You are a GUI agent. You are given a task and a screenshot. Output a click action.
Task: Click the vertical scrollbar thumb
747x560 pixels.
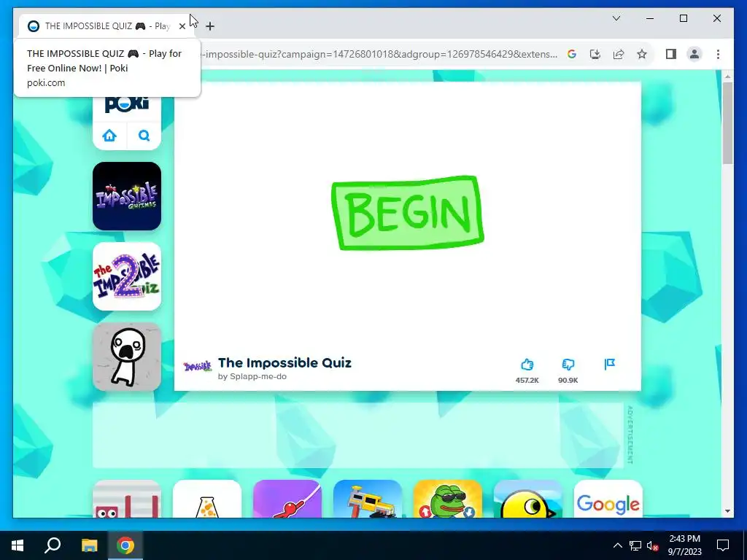point(727,123)
